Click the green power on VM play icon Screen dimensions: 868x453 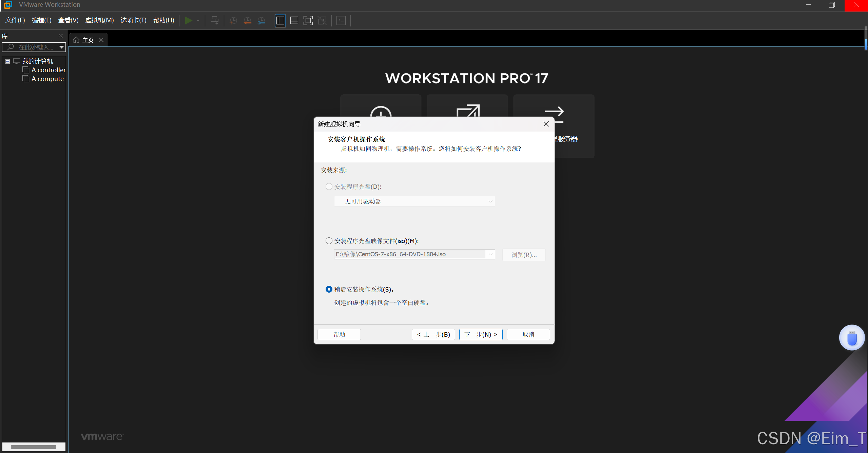188,21
